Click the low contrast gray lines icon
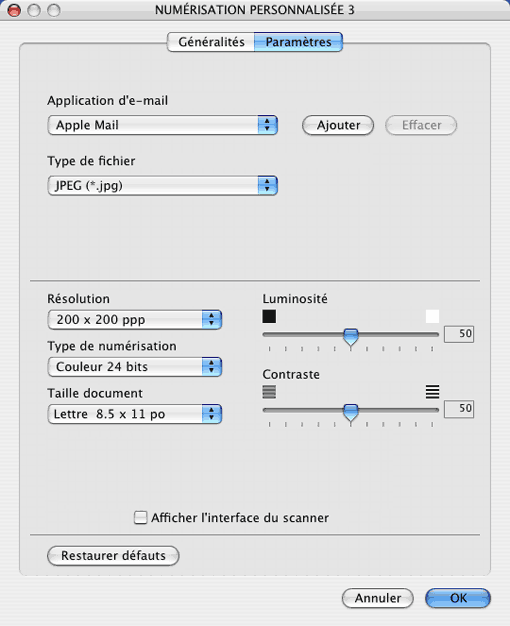Viewport: 510px width, 626px height. 269,392
